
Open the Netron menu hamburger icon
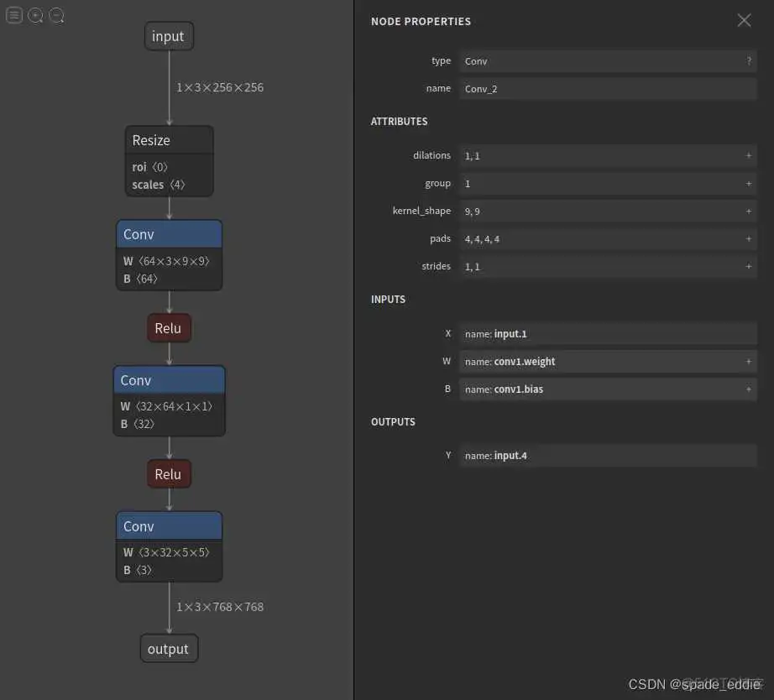point(14,15)
